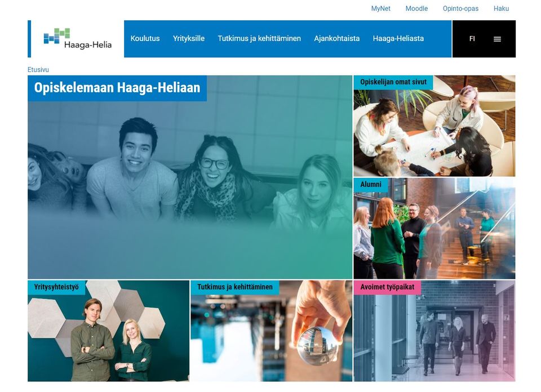Open the Yrityksille menu item
Image resolution: width=541 pixels, height=392 pixels.
click(x=189, y=39)
